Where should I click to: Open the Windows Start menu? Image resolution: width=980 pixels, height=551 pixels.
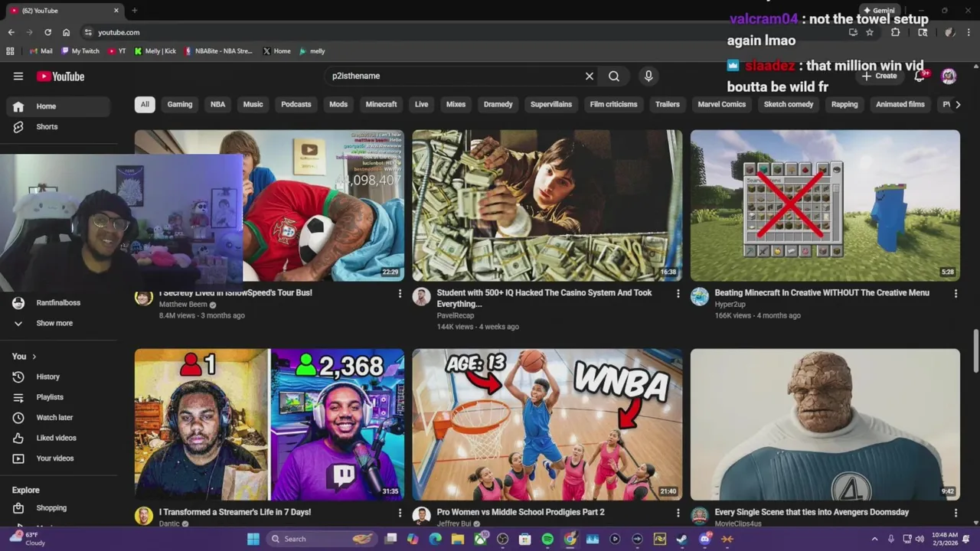click(x=253, y=539)
